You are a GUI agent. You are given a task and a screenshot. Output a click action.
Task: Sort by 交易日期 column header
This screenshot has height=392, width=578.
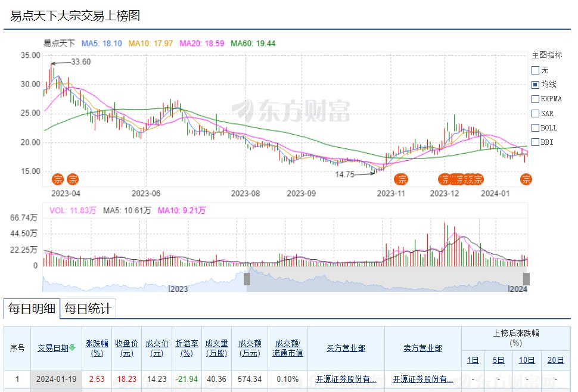click(x=52, y=348)
